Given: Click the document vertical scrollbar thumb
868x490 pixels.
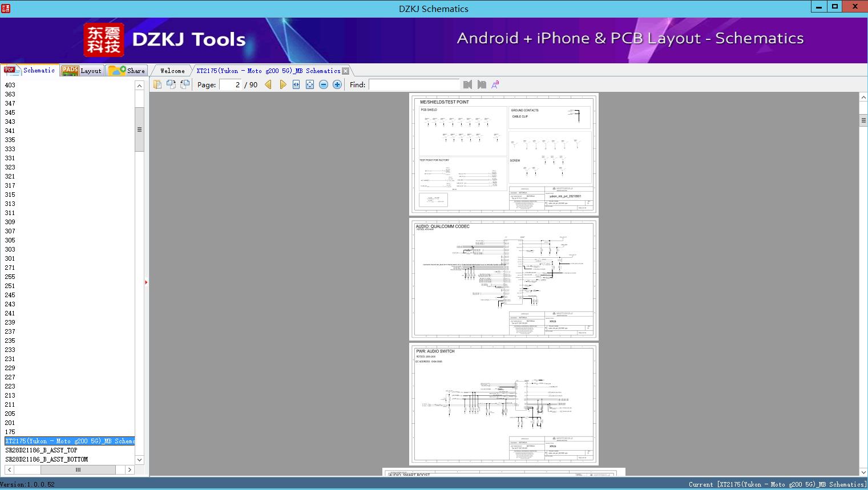Looking at the screenshot, I should tap(863, 121).
